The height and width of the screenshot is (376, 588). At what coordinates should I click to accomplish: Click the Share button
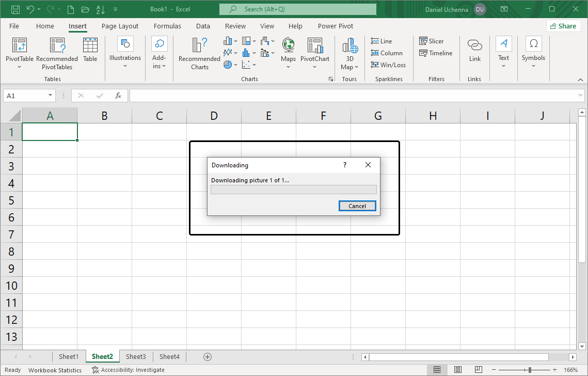[563, 26]
